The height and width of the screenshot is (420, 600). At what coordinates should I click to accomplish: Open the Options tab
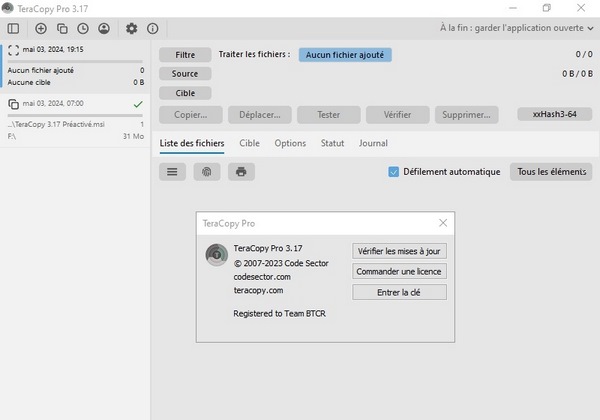pyautogui.click(x=290, y=143)
